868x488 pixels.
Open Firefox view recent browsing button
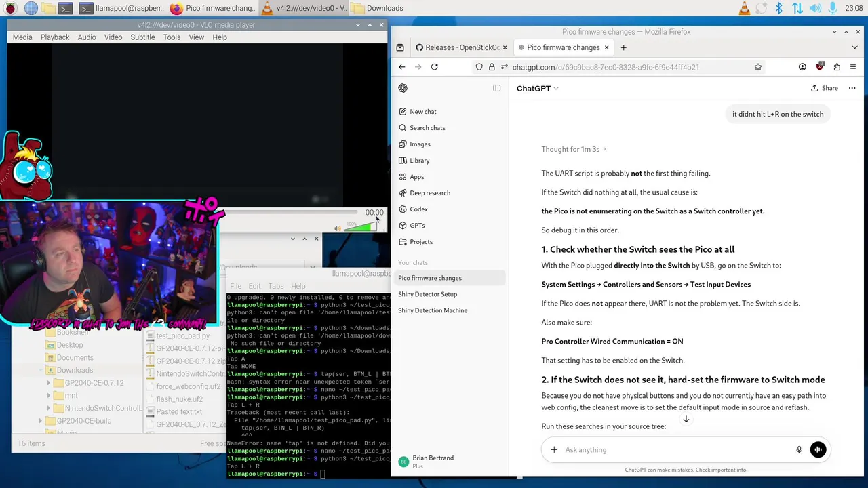coord(400,47)
